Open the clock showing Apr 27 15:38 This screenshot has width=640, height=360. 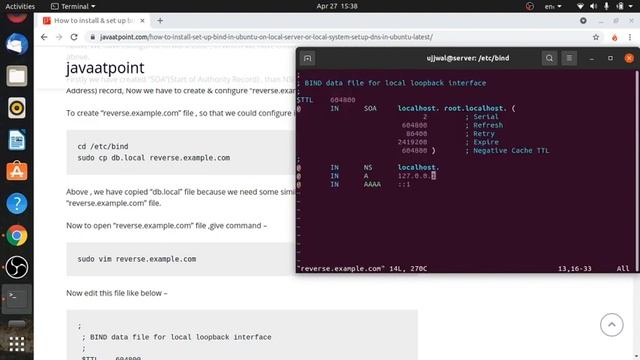(x=337, y=6)
